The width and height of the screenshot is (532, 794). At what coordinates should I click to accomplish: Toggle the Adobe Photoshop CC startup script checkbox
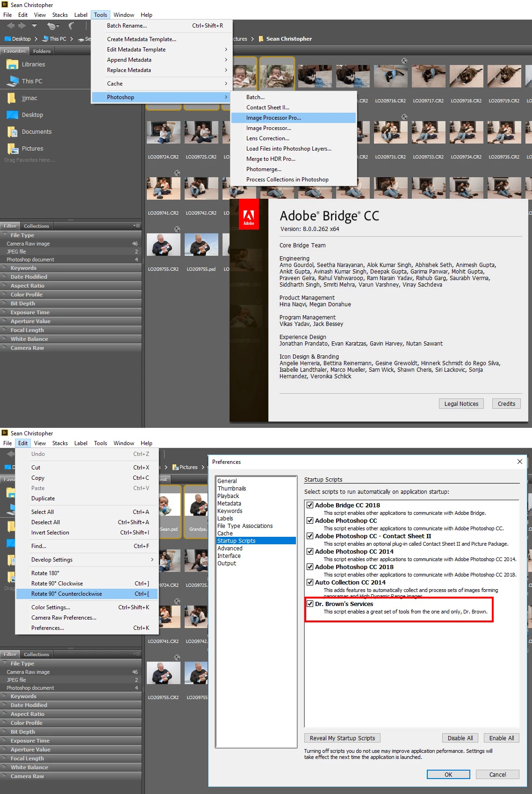pyautogui.click(x=309, y=520)
